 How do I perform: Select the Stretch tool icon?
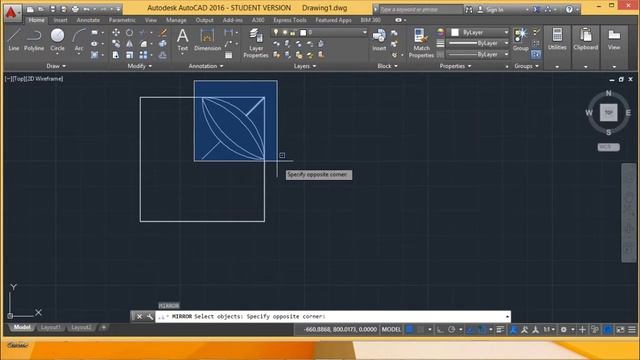click(x=116, y=55)
